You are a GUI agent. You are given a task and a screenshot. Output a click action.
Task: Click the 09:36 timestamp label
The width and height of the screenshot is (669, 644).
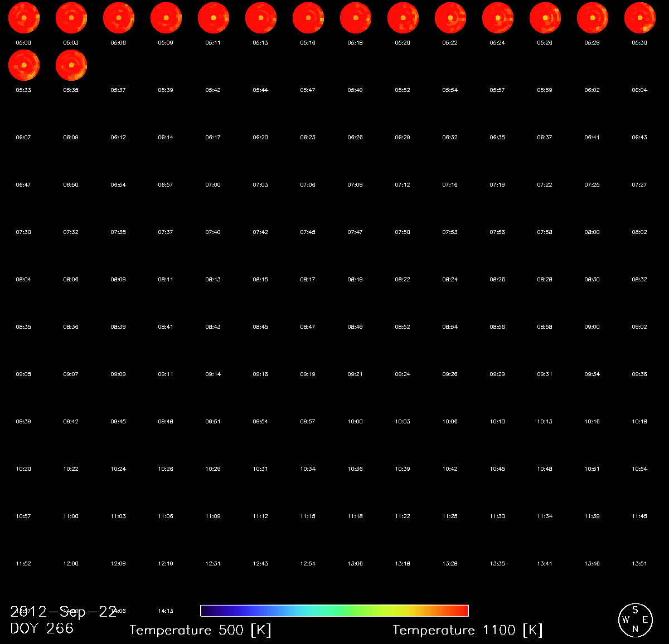pos(639,374)
